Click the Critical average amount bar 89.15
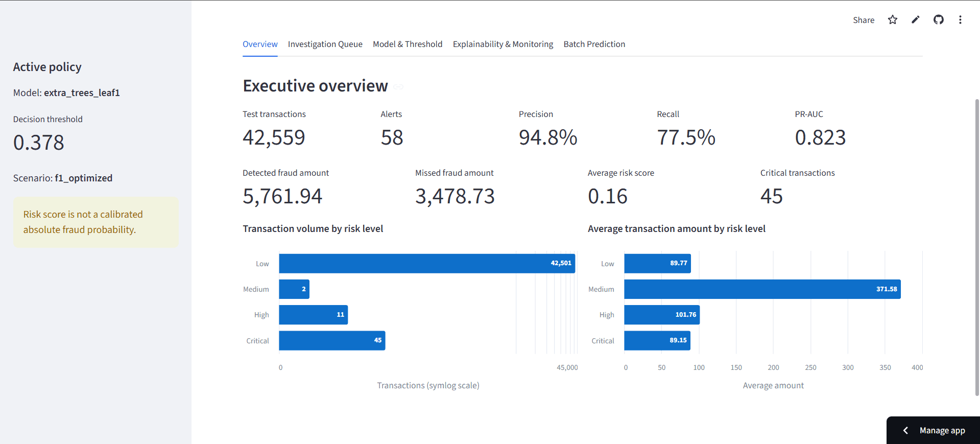This screenshot has width=980, height=444. [x=657, y=340]
